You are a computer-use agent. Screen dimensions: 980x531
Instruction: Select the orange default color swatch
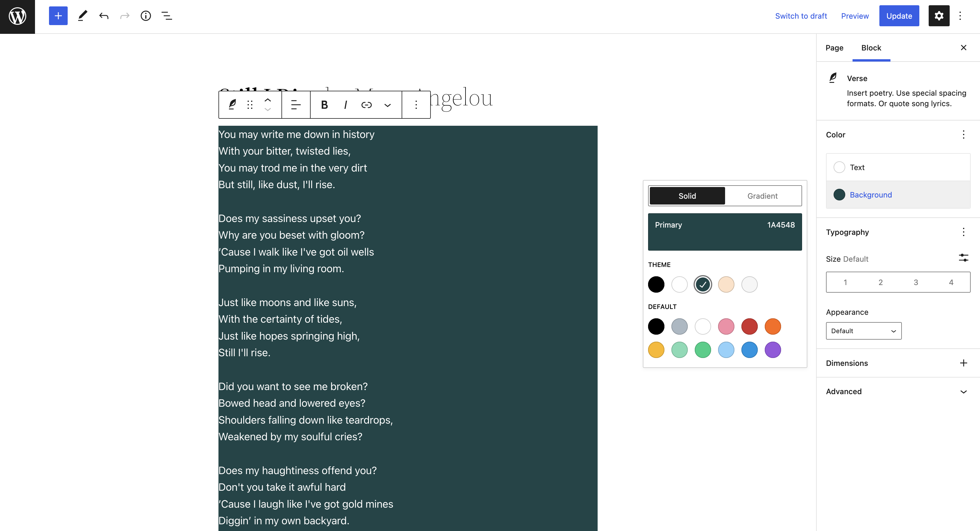[773, 326]
